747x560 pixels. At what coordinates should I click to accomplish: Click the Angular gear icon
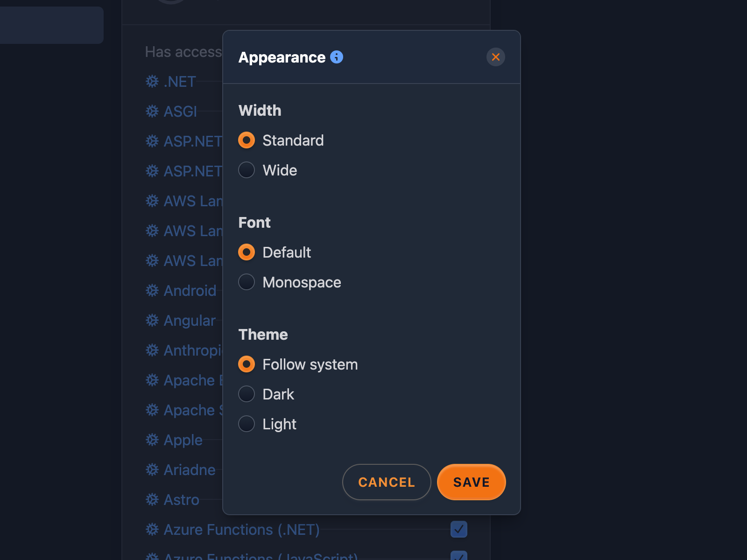152,320
